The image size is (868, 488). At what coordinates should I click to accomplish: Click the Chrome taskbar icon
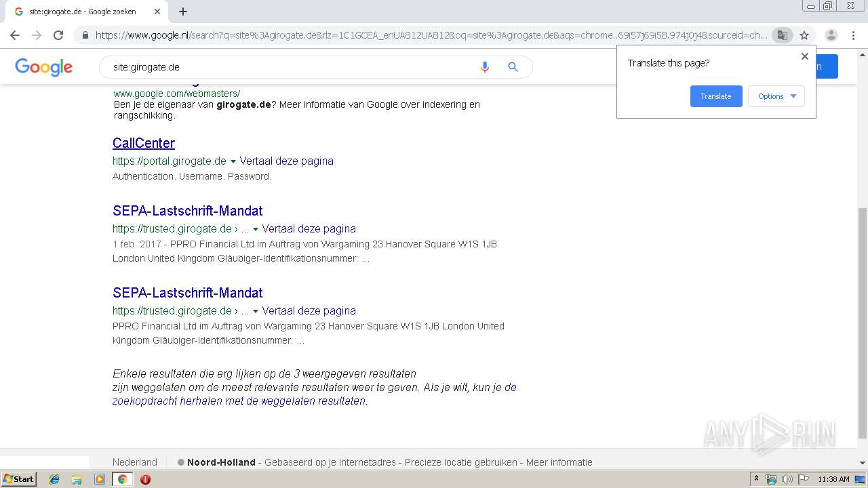(x=122, y=479)
